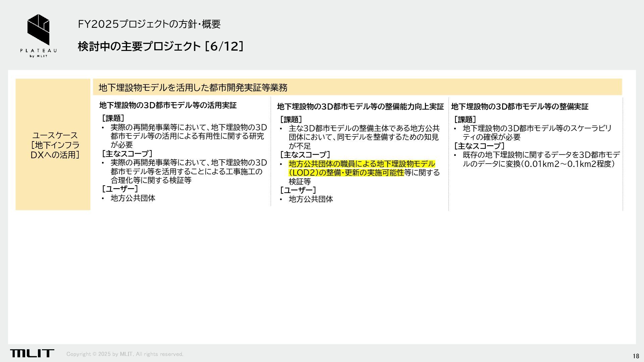Click the first column's [ユーザー] label
The height and width of the screenshot is (362, 644).
(120, 189)
